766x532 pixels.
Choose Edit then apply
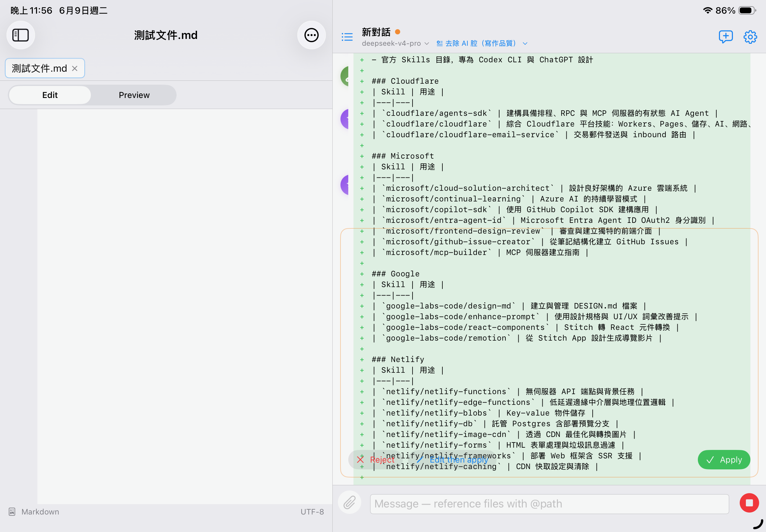coord(452,460)
